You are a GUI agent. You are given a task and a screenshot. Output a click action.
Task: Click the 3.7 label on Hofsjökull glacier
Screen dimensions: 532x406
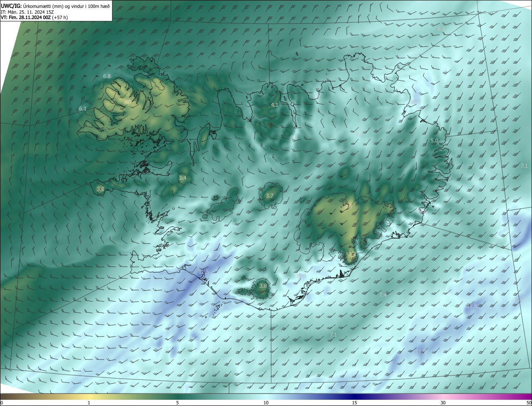(270, 196)
